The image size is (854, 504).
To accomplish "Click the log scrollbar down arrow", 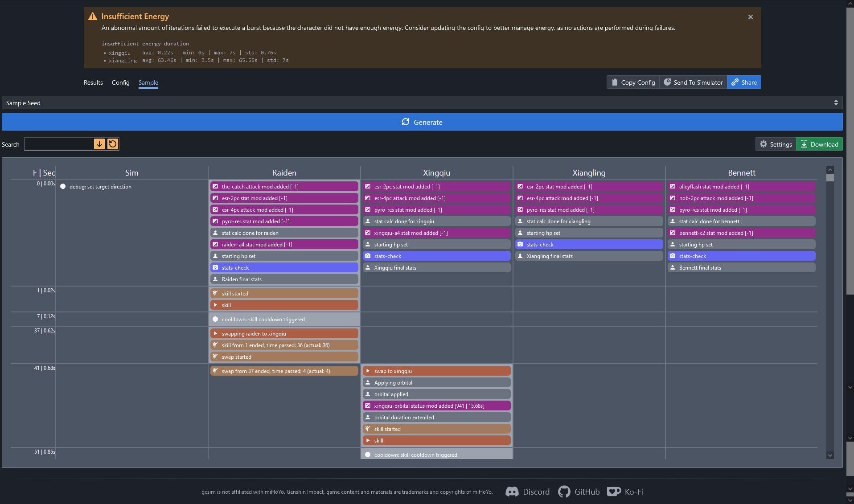I will click(830, 455).
